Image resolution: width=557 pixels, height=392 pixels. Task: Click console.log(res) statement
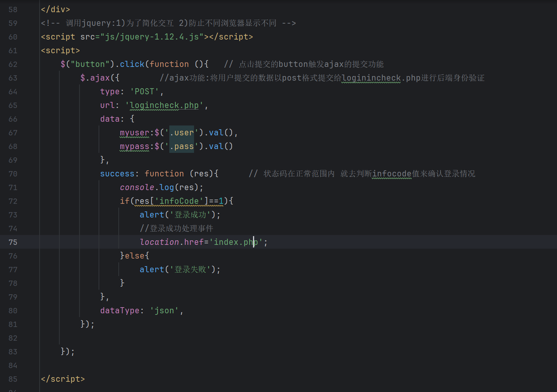point(162,187)
